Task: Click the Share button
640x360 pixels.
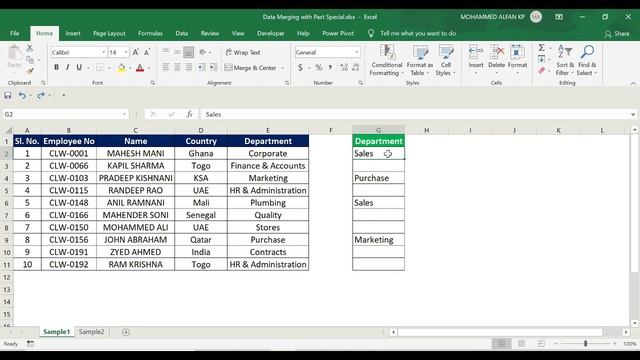Action: (x=617, y=33)
